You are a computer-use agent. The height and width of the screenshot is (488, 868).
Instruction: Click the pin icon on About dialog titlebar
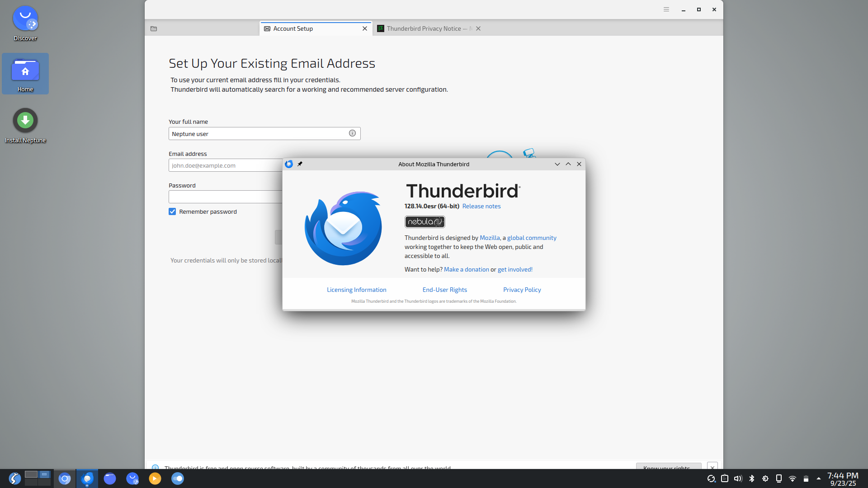[300, 164]
